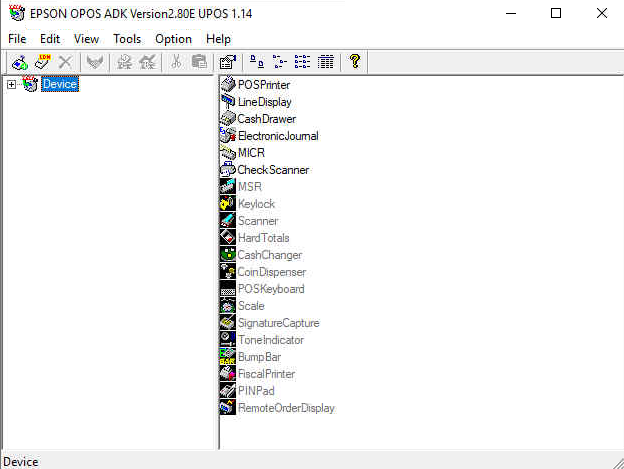
Task: Select the CheckScanner text label
Action: (273, 170)
